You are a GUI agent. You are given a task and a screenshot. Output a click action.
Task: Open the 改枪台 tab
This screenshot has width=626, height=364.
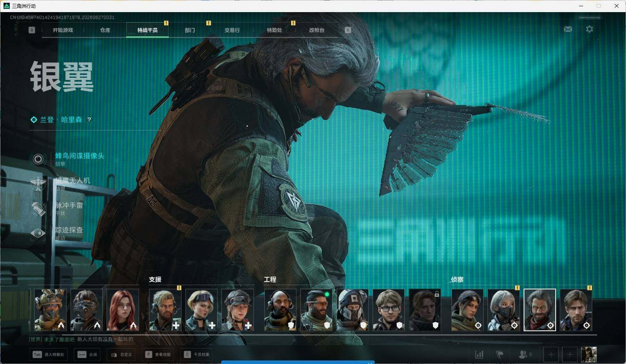tap(317, 30)
